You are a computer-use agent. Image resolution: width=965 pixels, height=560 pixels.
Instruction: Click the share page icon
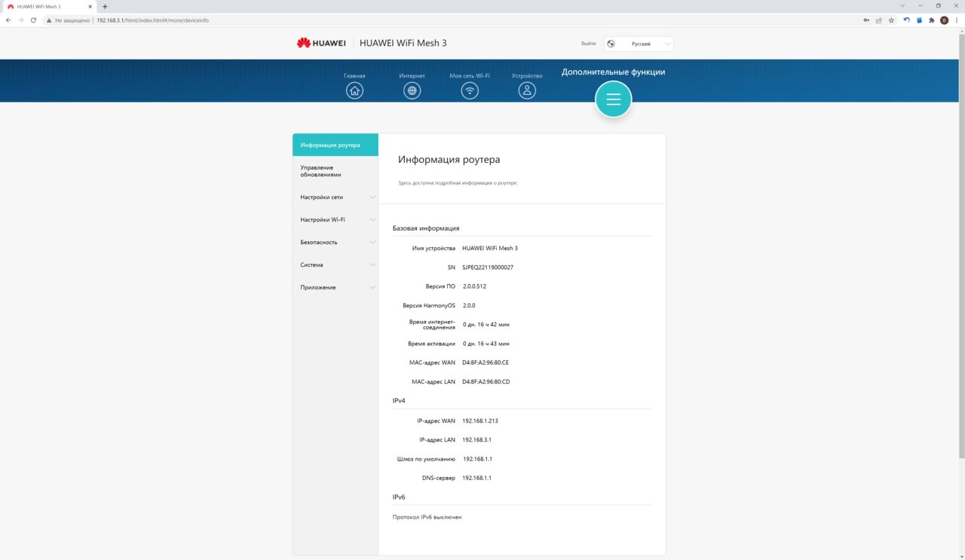click(879, 20)
